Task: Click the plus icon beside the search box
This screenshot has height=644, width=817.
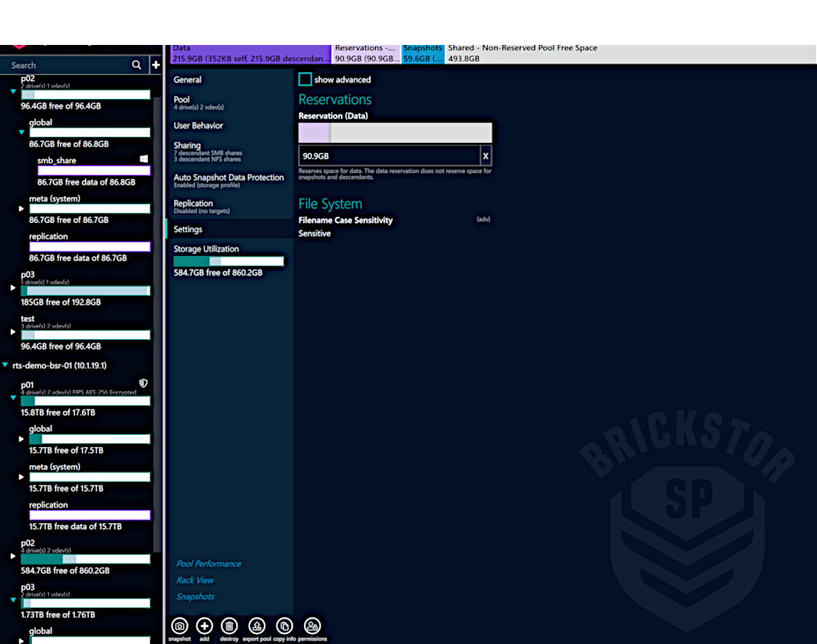Action: 156,65
